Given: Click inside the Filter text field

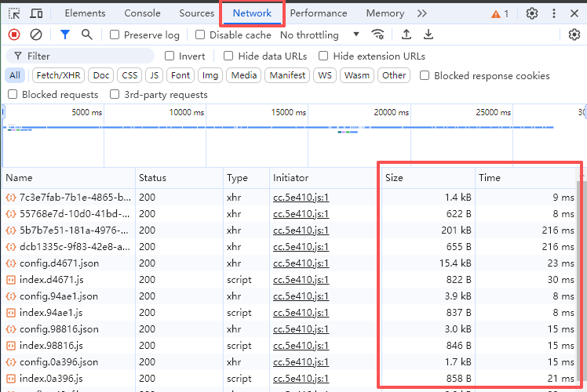Looking at the screenshot, I should pyautogui.click(x=86, y=56).
